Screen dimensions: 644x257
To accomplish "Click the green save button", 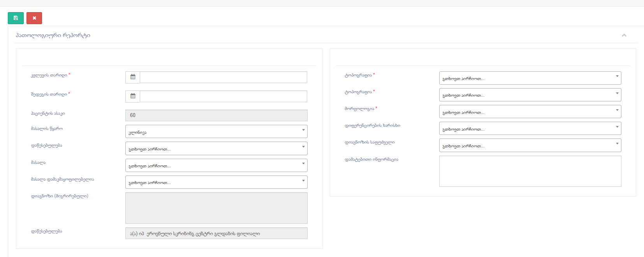I will [x=16, y=18].
